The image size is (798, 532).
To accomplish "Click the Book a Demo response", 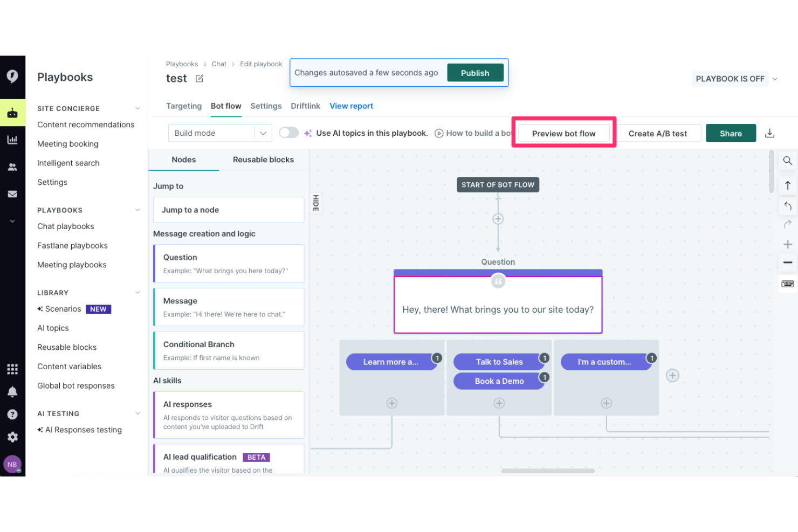I will click(499, 381).
